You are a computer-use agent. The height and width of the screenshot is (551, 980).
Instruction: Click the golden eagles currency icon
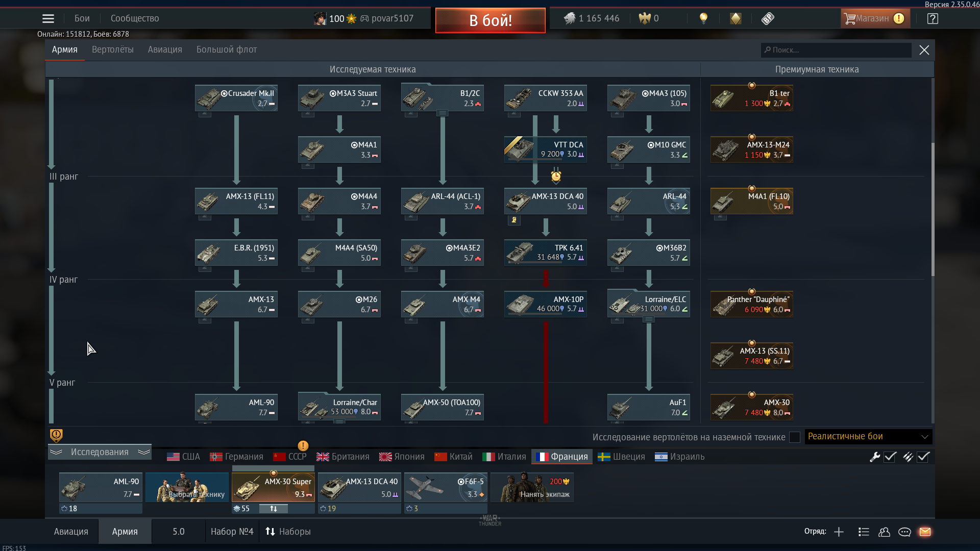pyautogui.click(x=645, y=18)
